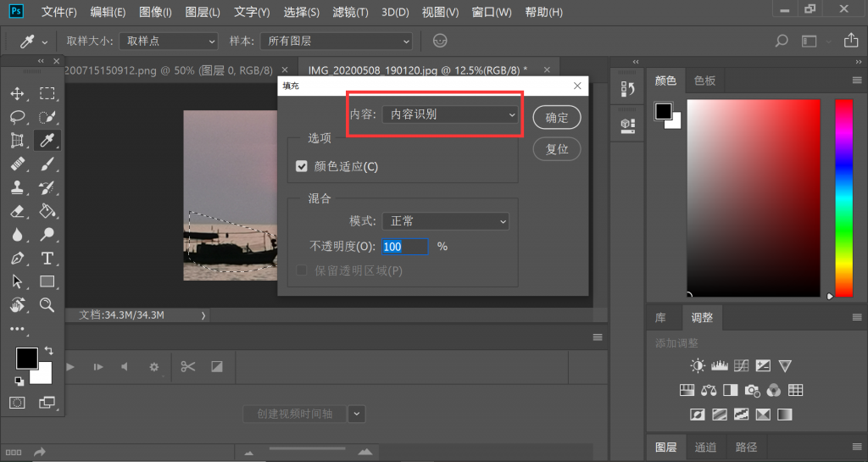Screen dimensions: 868x462
Task: Click the foreground black color swatch in toolbox
Action: tap(26, 358)
